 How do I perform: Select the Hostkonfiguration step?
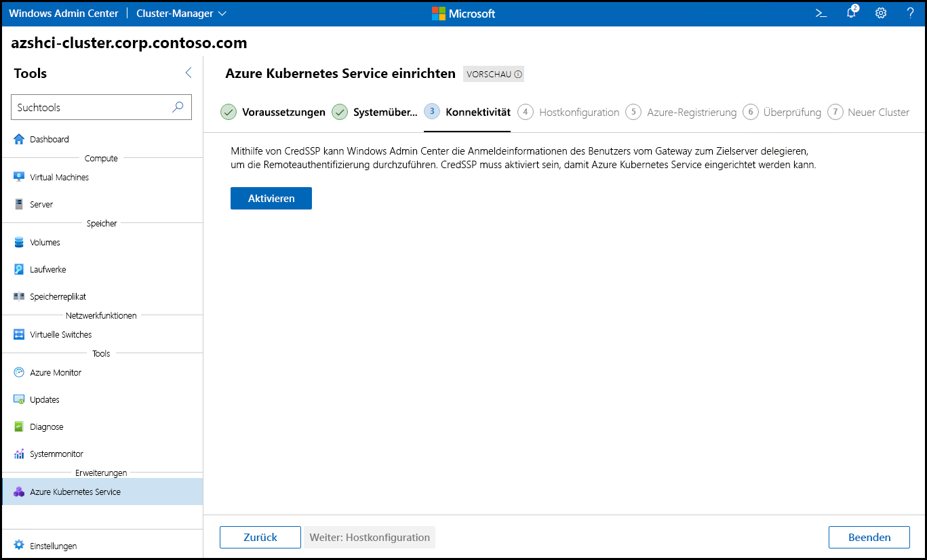tap(568, 112)
